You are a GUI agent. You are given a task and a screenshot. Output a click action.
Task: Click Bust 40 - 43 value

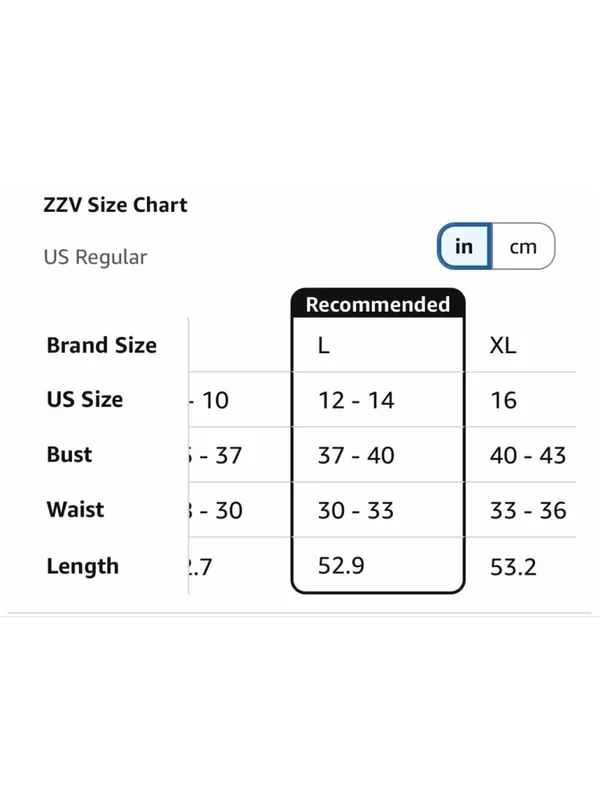click(x=528, y=456)
